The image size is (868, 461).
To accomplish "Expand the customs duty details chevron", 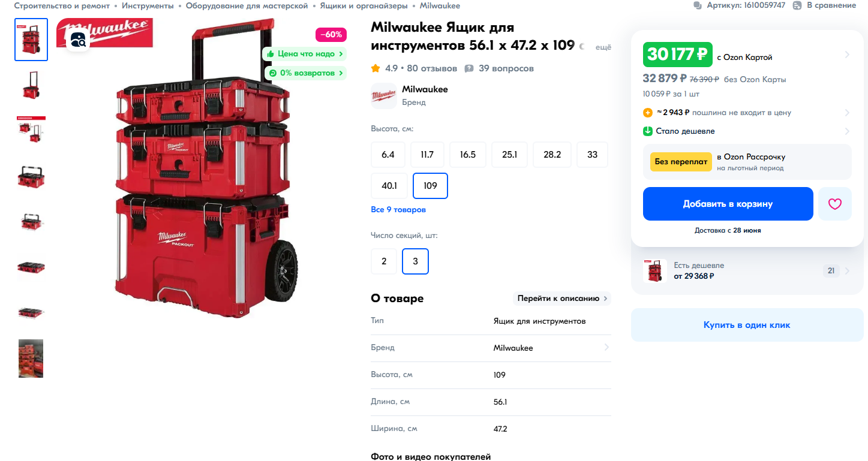I will coord(847,113).
